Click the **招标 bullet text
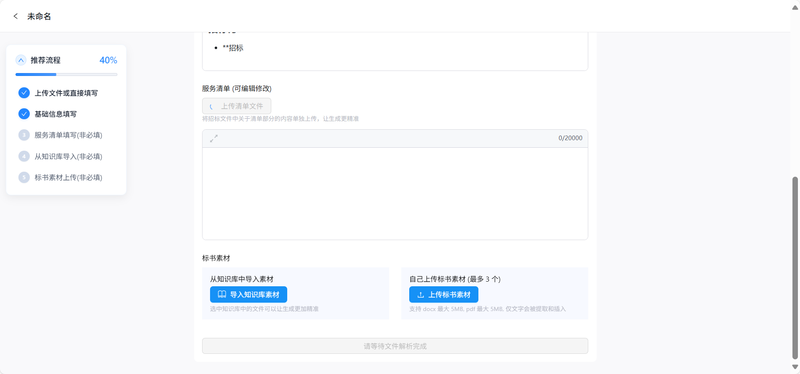 [x=233, y=48]
